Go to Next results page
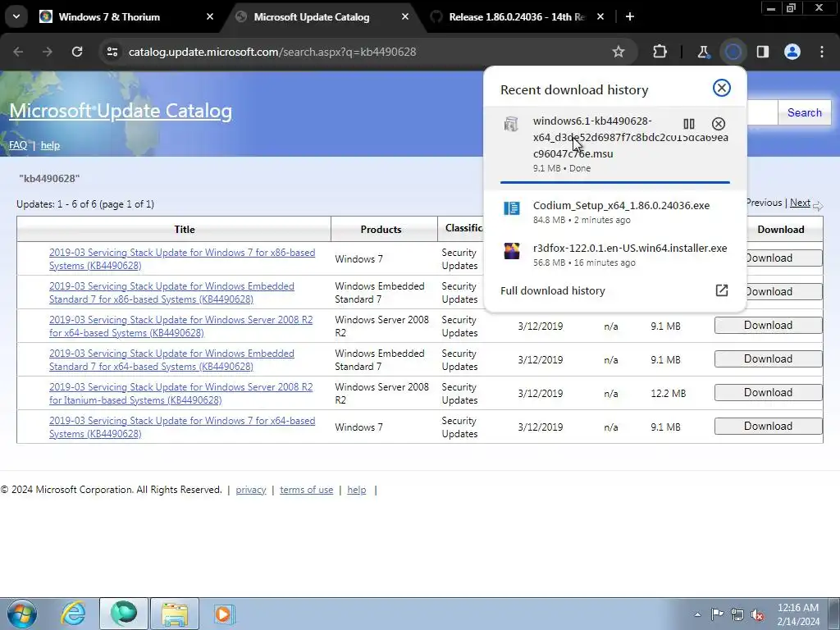Viewport: 840px width, 630px height. 800,203
